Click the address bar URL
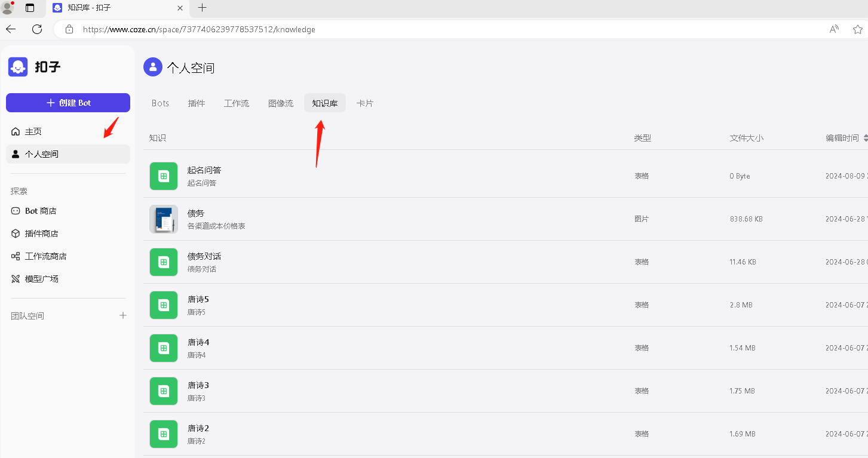Viewport: 868px width, 458px height. tap(199, 29)
